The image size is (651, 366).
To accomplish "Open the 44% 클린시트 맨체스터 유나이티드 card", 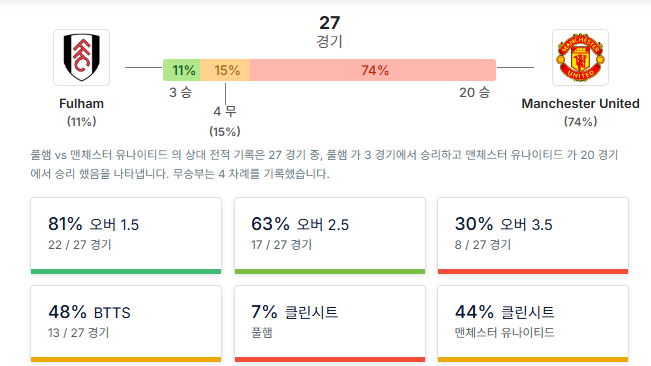I will coord(533,324).
